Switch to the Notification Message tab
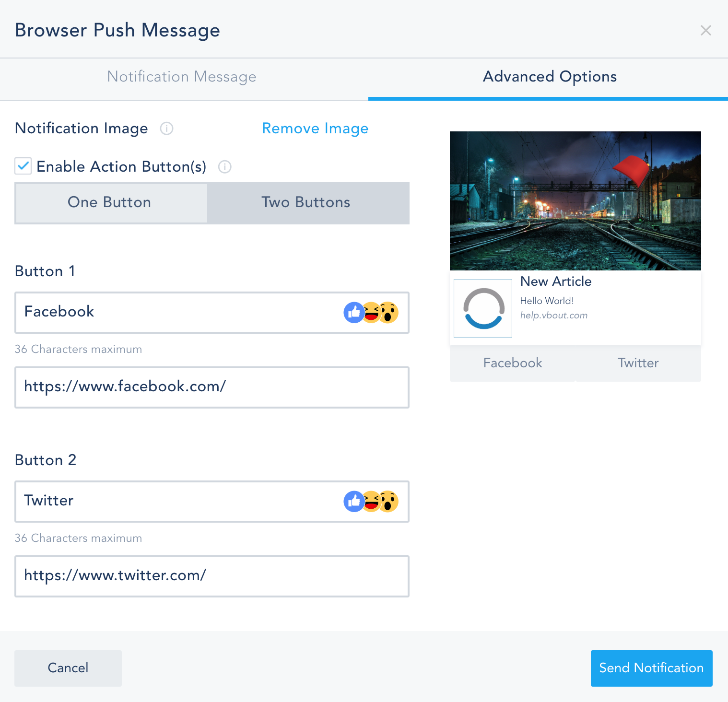This screenshot has height=702, width=728. [182, 77]
